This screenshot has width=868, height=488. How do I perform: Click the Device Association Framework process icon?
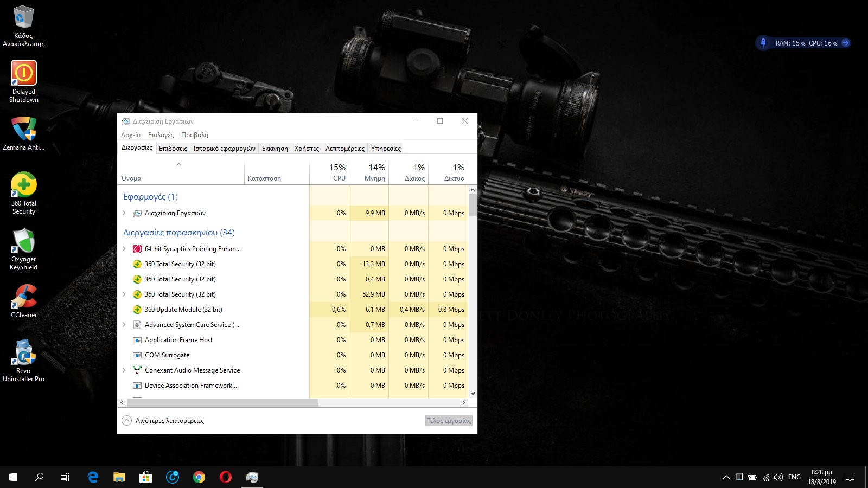tap(137, 386)
